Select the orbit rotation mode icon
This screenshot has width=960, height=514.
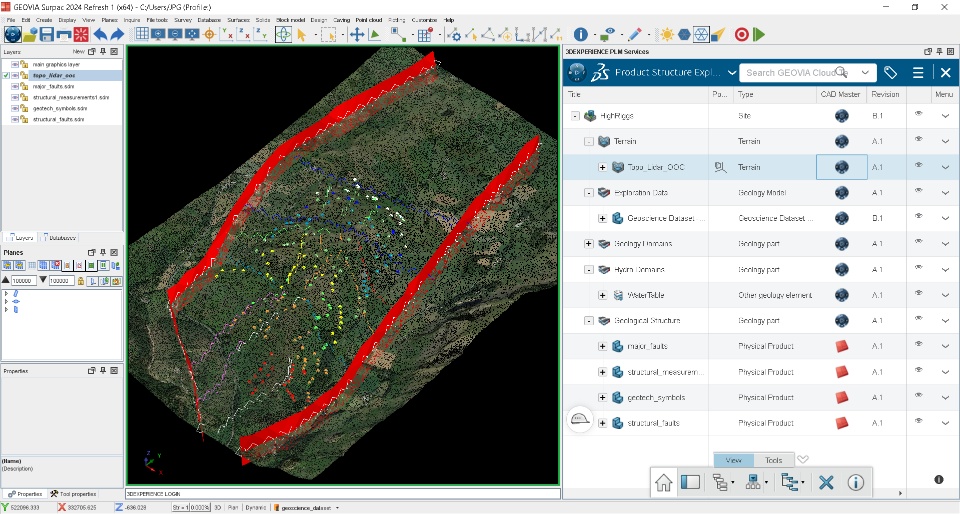[x=283, y=34]
